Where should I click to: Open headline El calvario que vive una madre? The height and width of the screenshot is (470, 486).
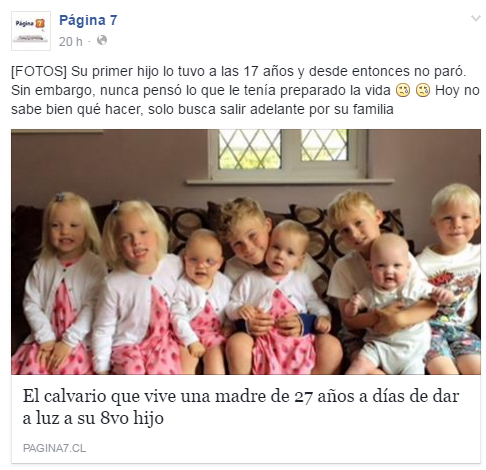241,407
